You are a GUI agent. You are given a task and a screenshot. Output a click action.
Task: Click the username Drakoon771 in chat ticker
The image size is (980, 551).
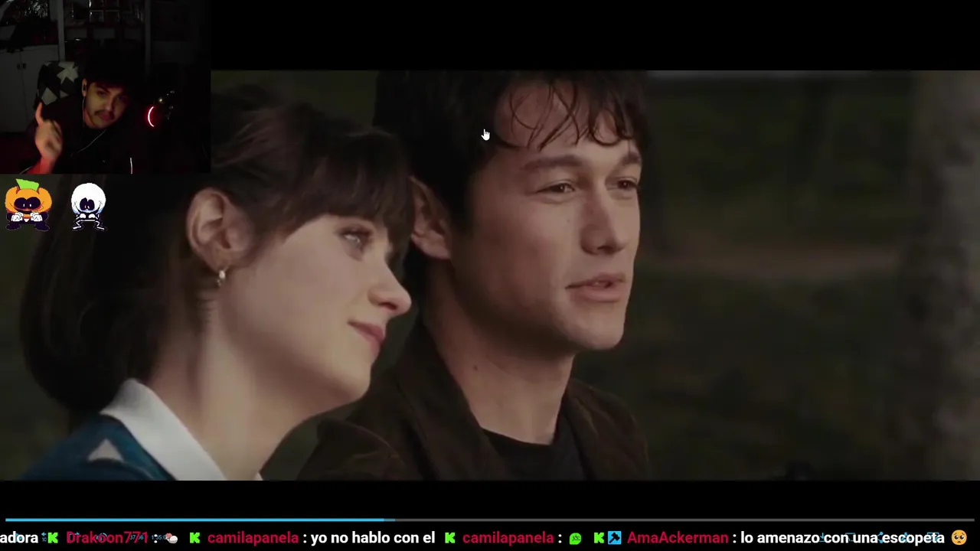(x=106, y=538)
